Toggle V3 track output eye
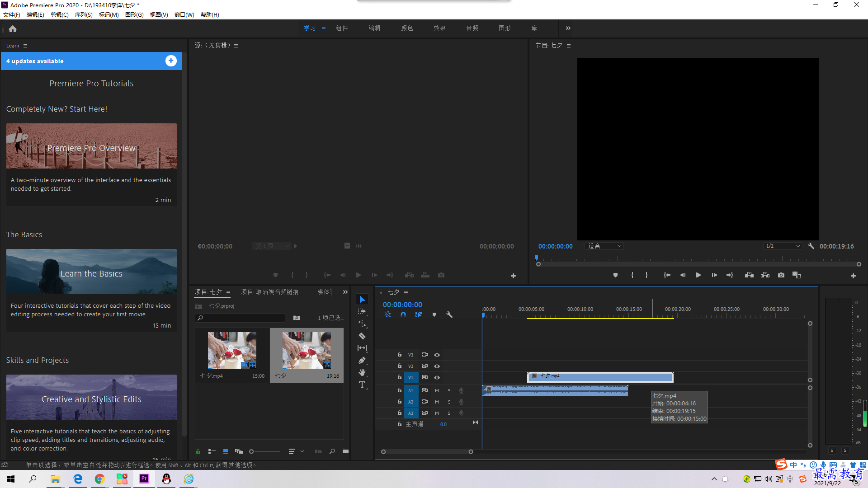Image resolution: width=868 pixels, height=488 pixels. [437, 355]
